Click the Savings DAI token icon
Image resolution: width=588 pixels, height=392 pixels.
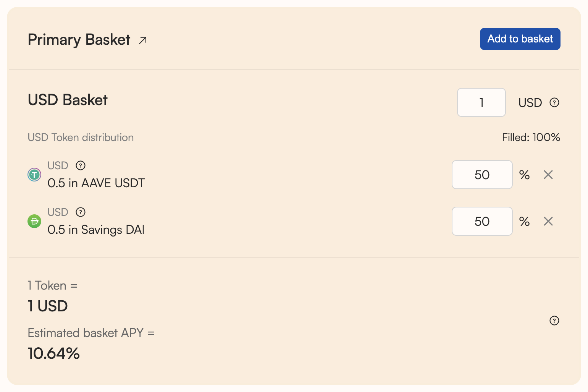34,221
